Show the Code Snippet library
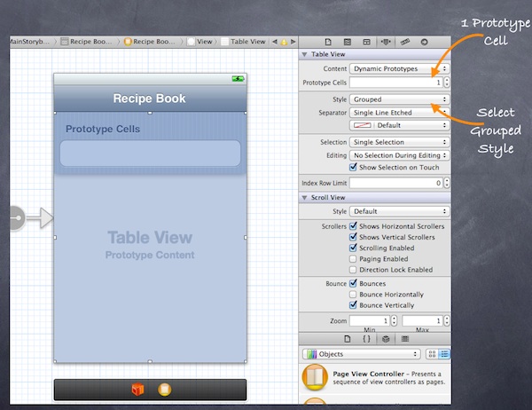 (x=365, y=339)
